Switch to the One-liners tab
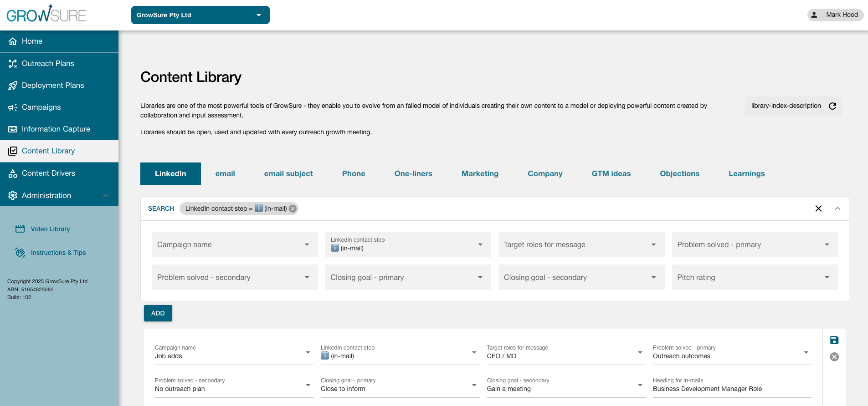The height and width of the screenshot is (406, 868). (413, 173)
